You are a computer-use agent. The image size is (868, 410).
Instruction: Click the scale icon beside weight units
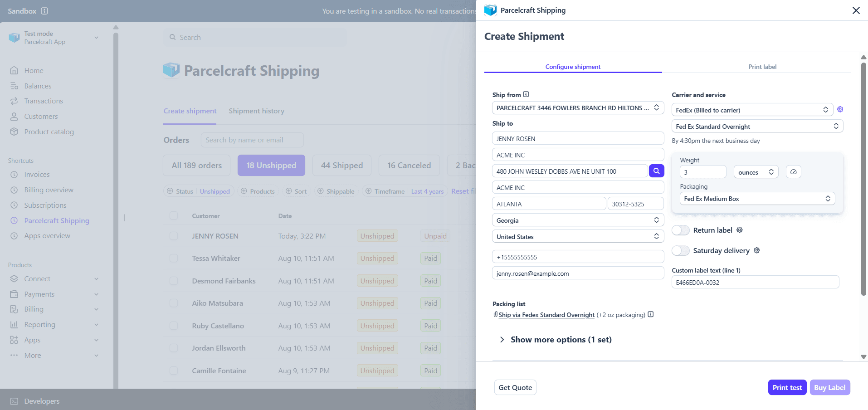793,172
